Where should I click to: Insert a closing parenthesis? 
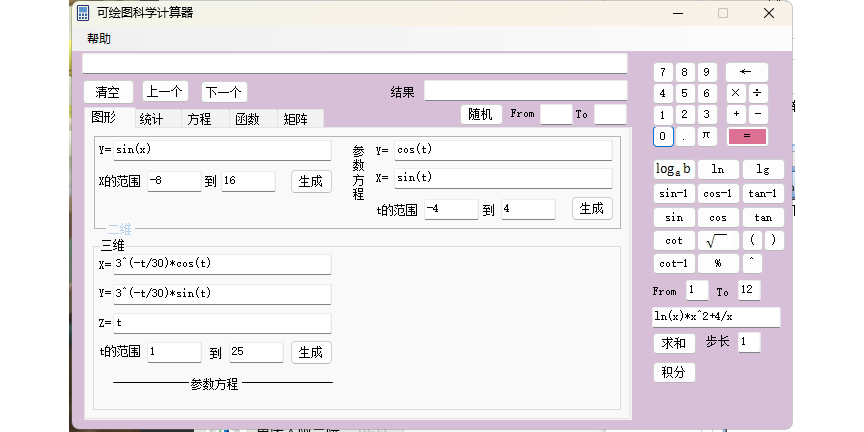(774, 241)
